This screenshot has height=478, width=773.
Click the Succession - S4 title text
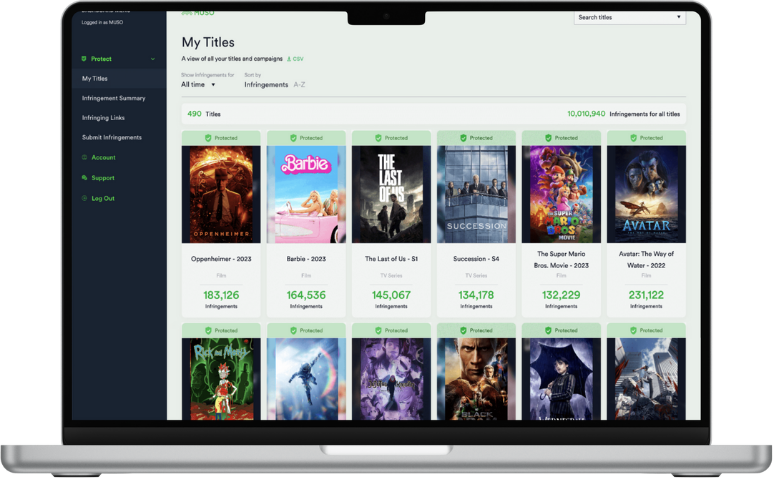point(476,259)
